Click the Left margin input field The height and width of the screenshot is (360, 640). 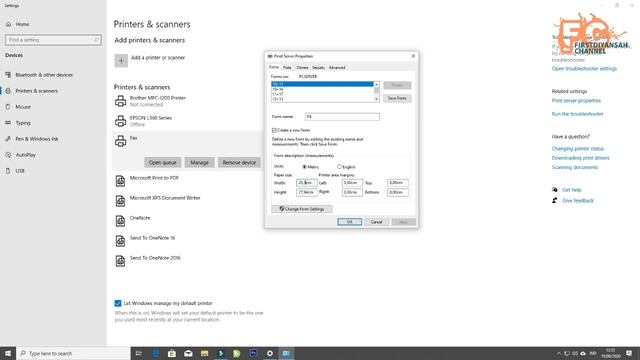[x=352, y=182]
